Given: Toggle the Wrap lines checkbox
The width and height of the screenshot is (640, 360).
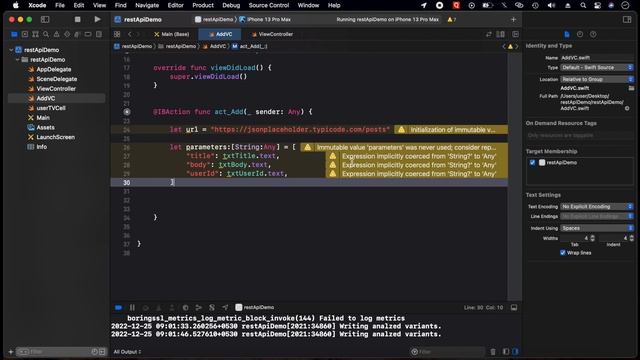Looking at the screenshot, I should coord(562,253).
